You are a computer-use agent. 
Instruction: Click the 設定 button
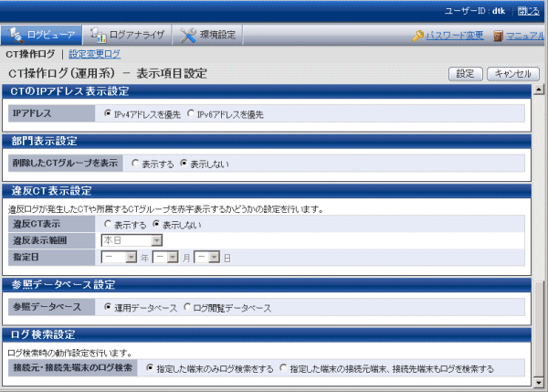click(465, 74)
